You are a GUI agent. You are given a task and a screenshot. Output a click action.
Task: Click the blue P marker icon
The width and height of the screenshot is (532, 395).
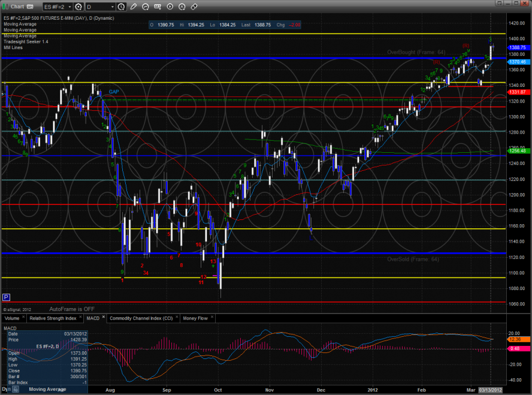[7, 297]
